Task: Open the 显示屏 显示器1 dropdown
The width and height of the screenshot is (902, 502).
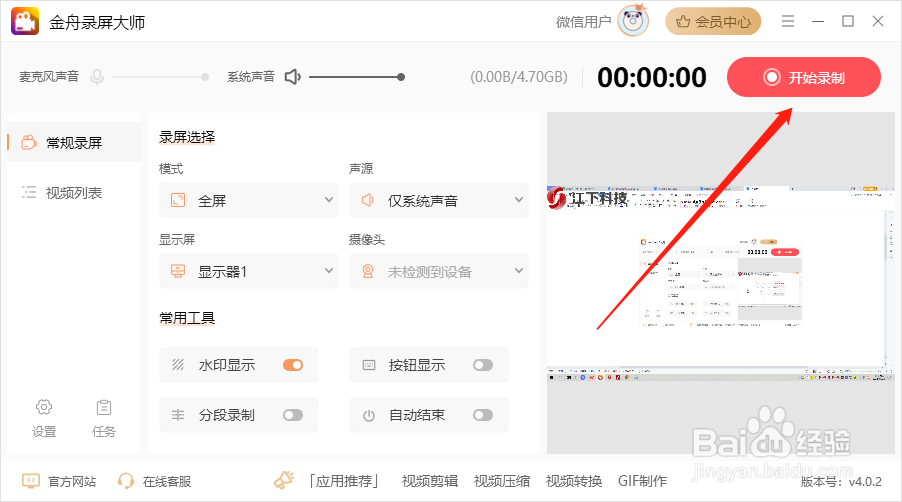Action: pos(249,271)
